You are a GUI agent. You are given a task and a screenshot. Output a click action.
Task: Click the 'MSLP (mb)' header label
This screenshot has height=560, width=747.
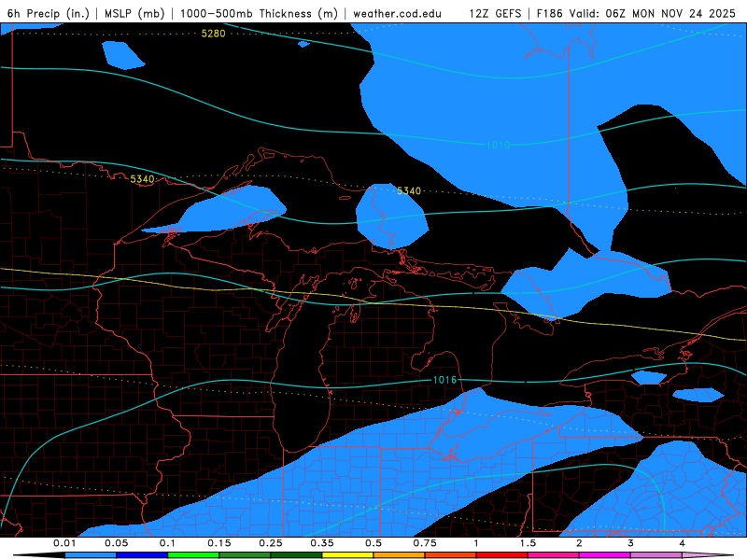click(134, 14)
